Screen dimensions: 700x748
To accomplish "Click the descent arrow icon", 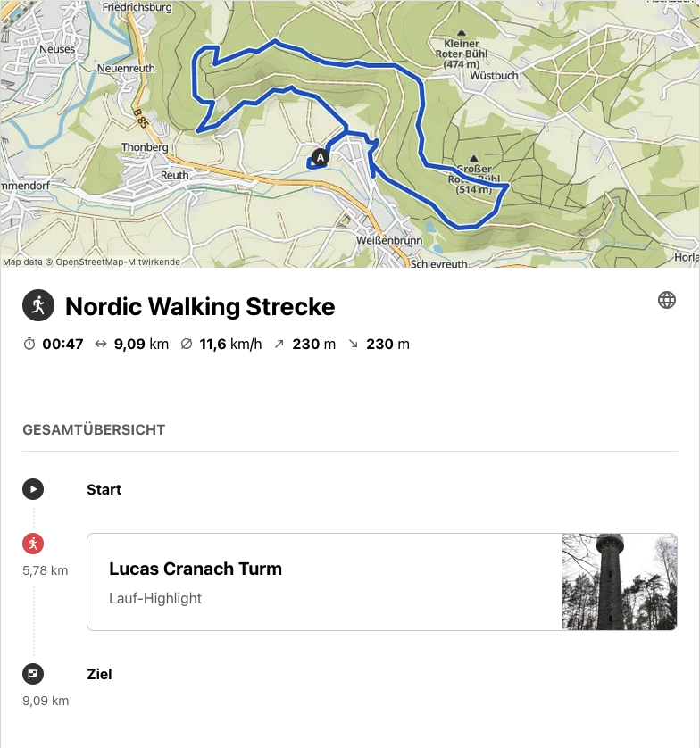I will (353, 344).
